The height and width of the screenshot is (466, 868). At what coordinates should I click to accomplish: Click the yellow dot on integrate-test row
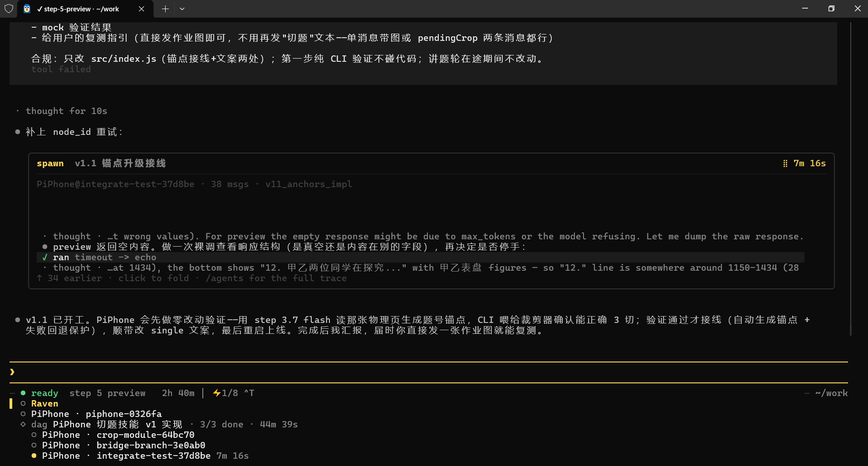(x=34, y=456)
